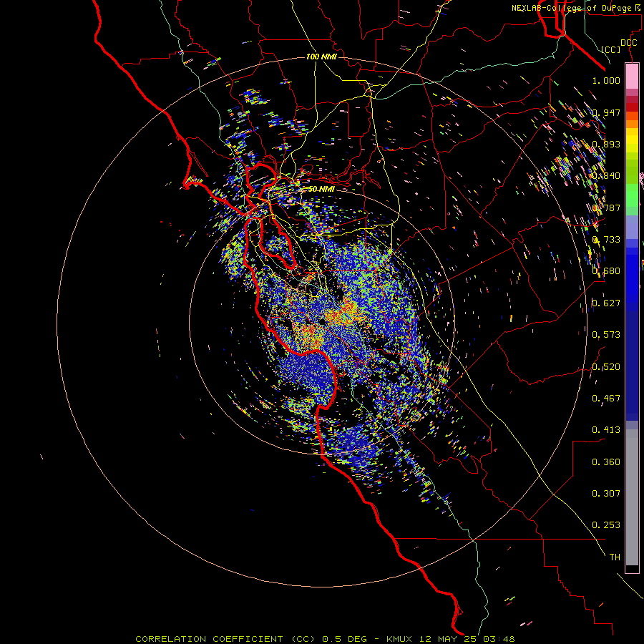
Task: Click the DCC label above the legend
Action: point(628,43)
